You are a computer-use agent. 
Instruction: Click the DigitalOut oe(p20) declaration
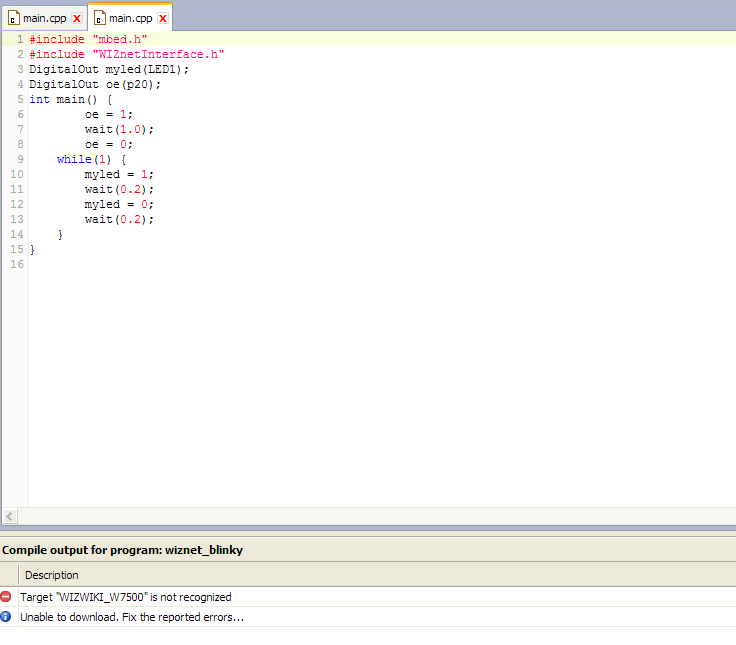coord(95,84)
